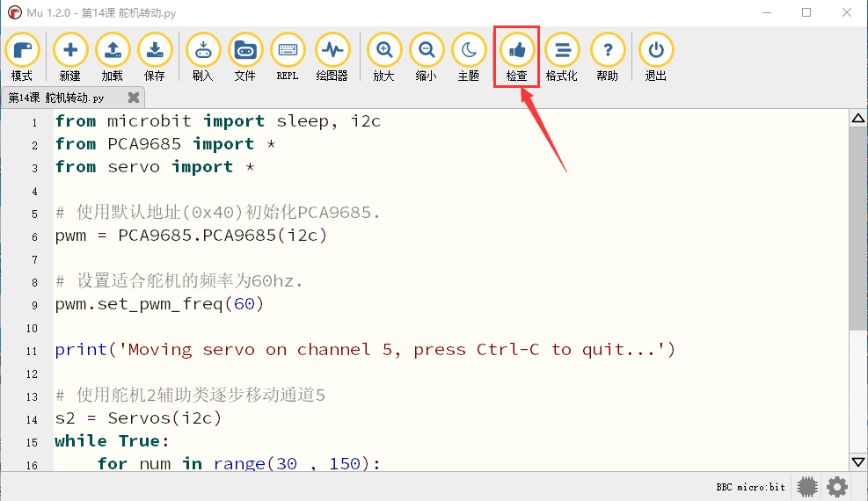The image size is (868, 501).
Task: Tidy code with 格式化
Action: click(562, 57)
